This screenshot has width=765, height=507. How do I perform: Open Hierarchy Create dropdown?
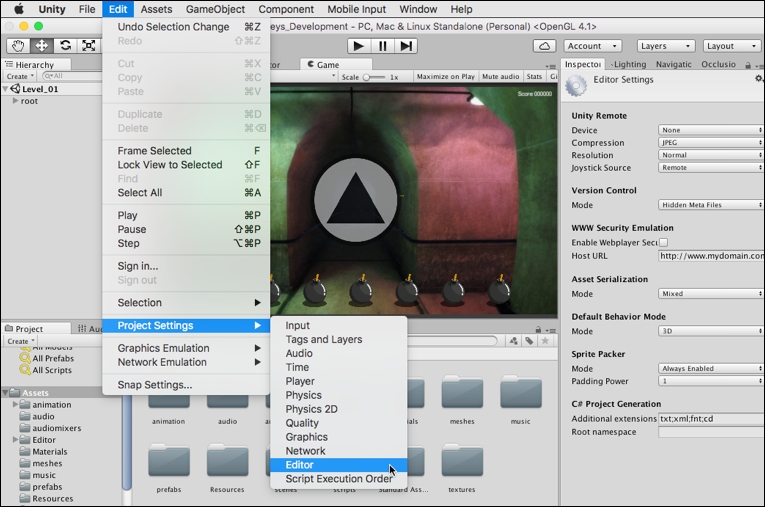pyautogui.click(x=20, y=76)
